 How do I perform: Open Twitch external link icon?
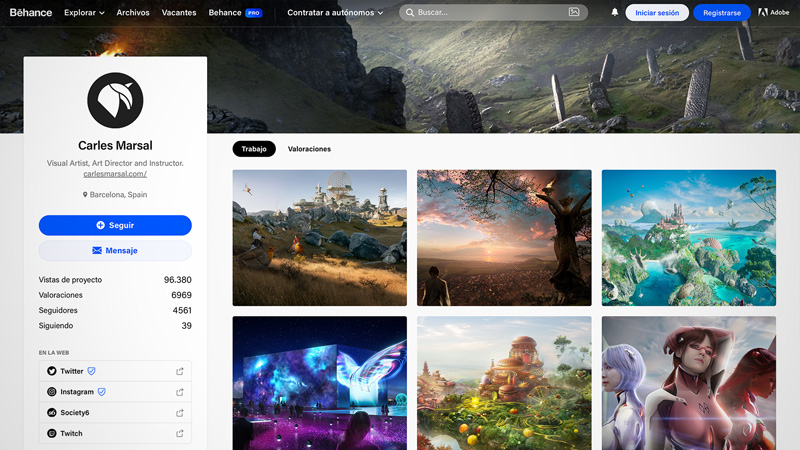coord(180,434)
